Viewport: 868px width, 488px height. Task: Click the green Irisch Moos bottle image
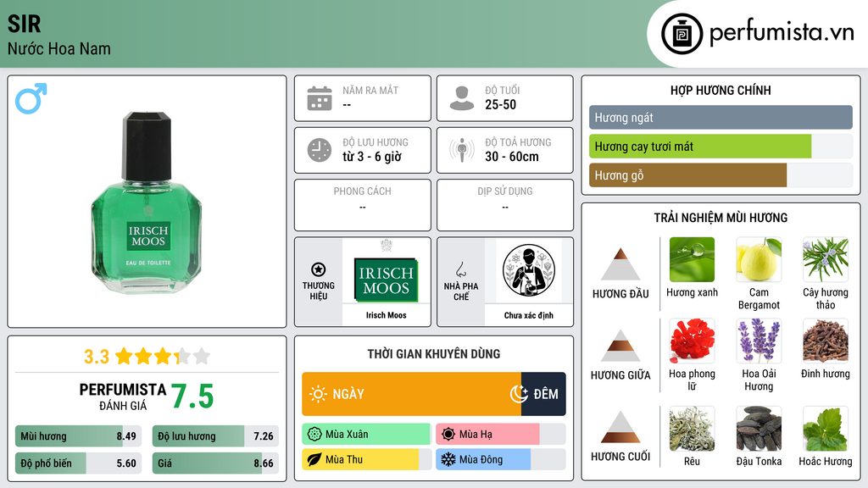147,202
